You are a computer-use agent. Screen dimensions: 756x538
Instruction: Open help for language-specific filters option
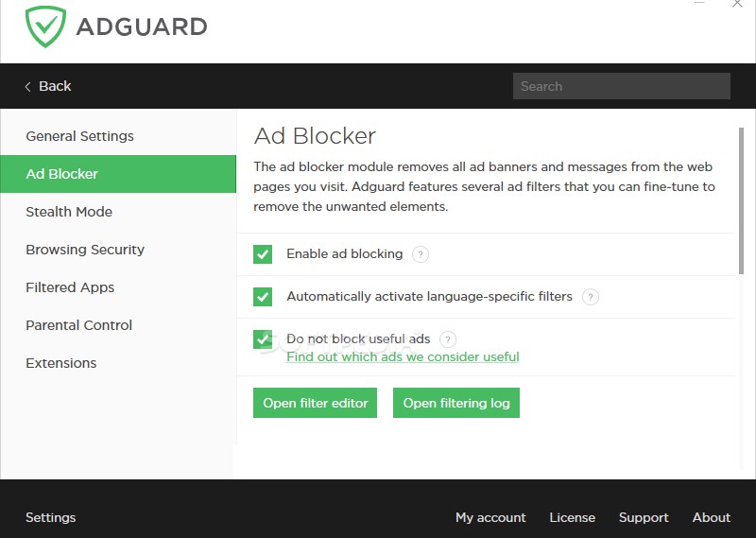point(591,297)
